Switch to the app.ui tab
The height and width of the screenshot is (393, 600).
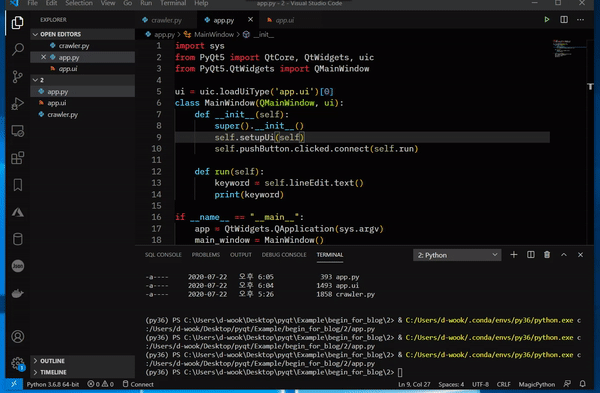[284, 20]
